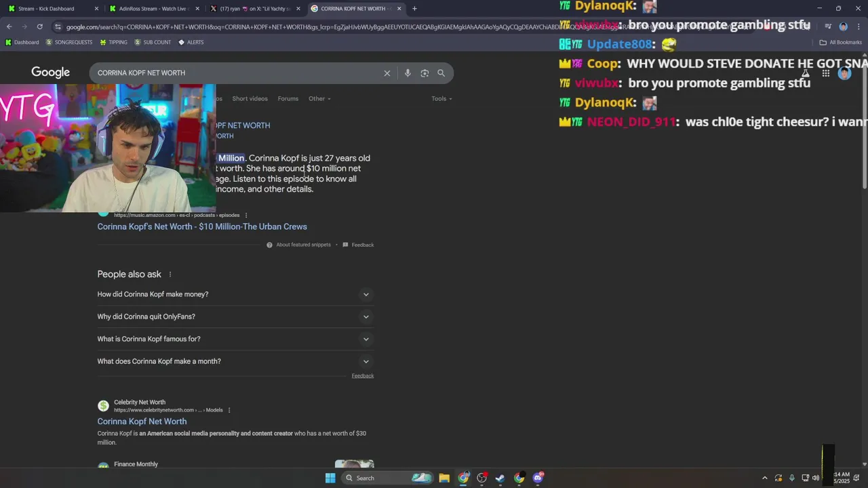This screenshot has width=868, height=488.
Task: Show hidden system tray icons
Action: coord(765,478)
